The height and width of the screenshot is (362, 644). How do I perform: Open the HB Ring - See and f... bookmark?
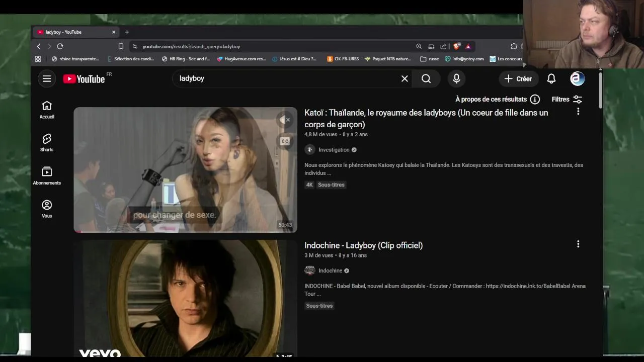pyautogui.click(x=186, y=59)
